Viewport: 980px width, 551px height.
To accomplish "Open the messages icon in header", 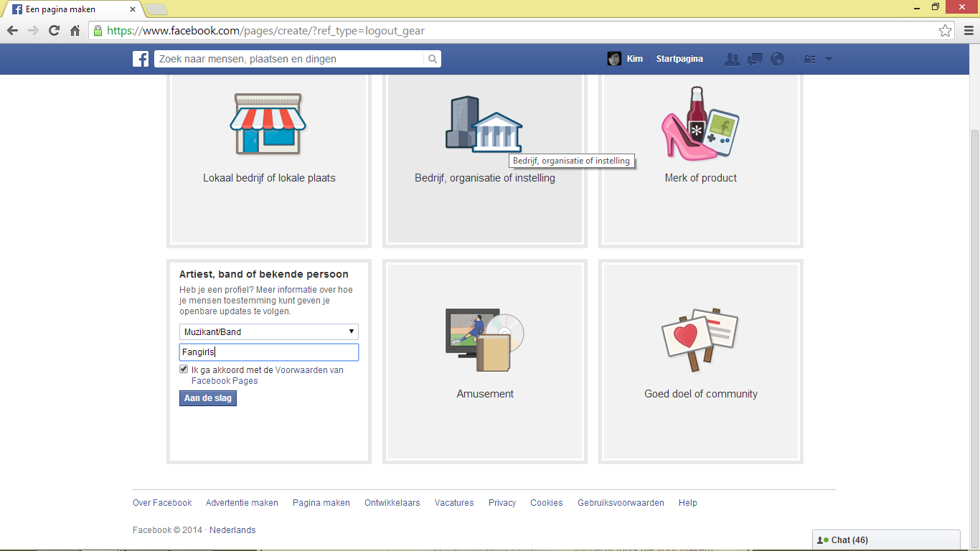I will [755, 59].
